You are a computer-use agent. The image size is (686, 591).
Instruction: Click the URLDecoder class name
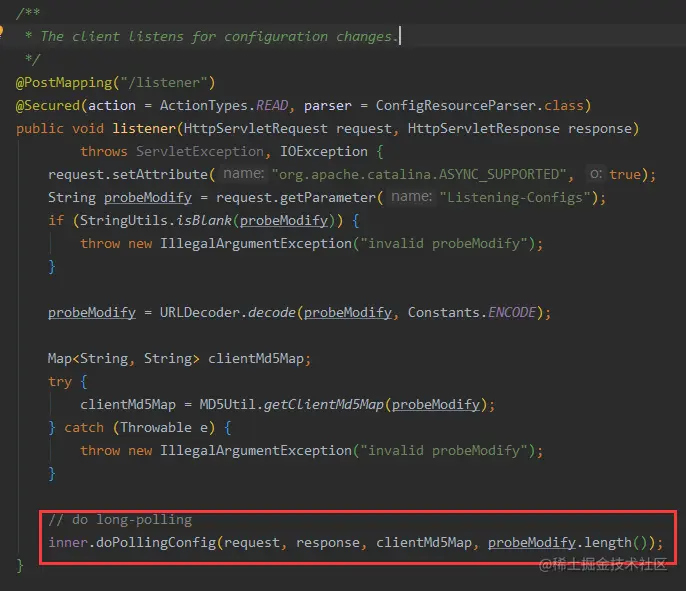pos(200,312)
